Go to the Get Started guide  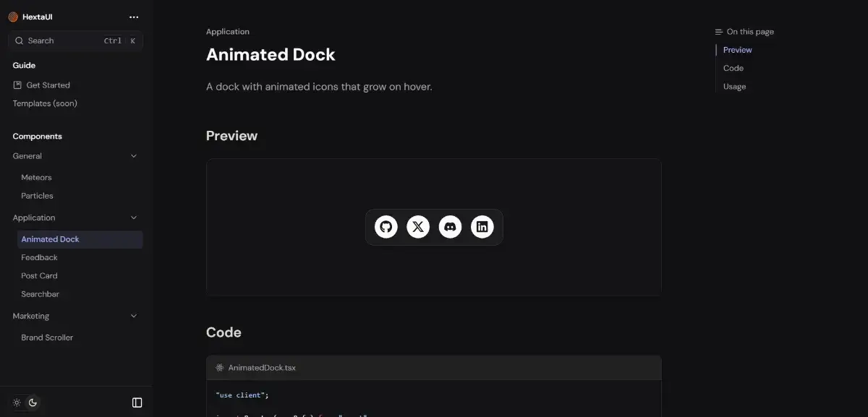[48, 85]
